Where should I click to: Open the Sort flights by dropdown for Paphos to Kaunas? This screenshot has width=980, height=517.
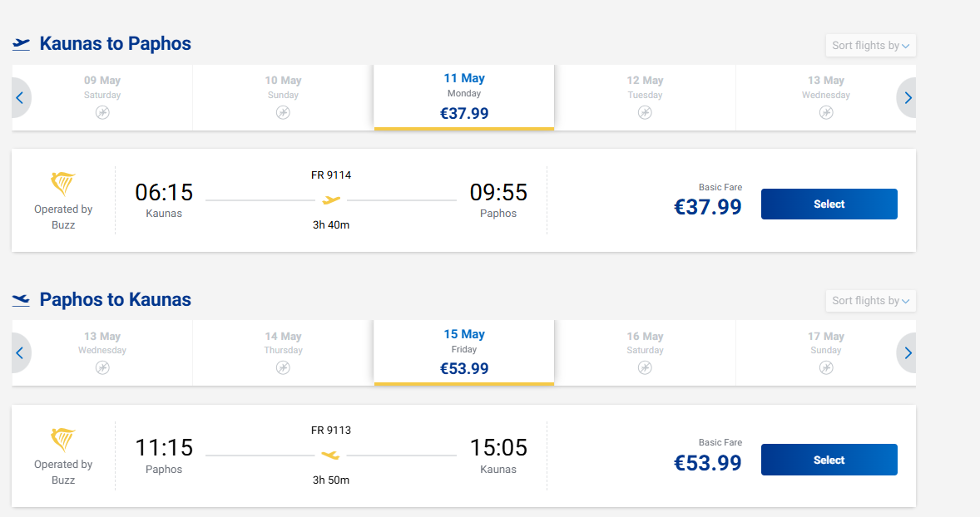click(x=870, y=301)
